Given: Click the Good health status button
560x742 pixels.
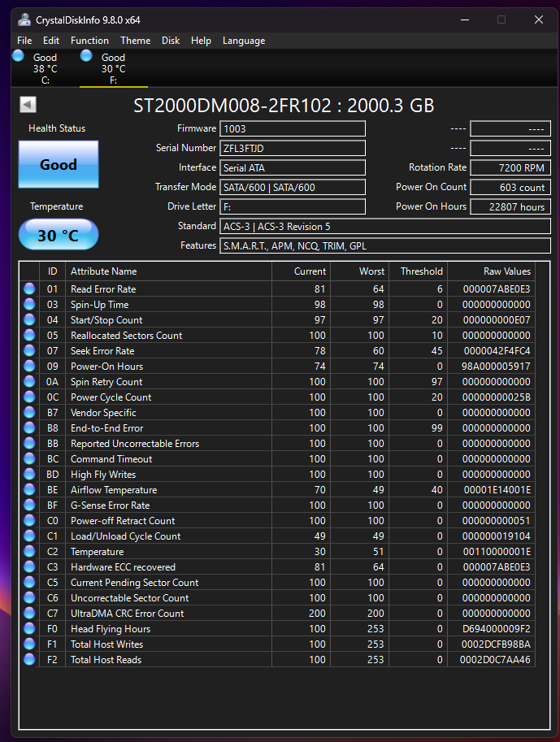Looking at the screenshot, I should (59, 165).
